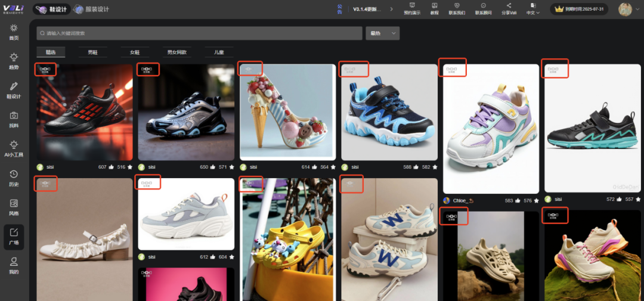This screenshot has height=301, width=644.
Task: Star the grey white sneaker with 604 favorites
Action: (231, 257)
